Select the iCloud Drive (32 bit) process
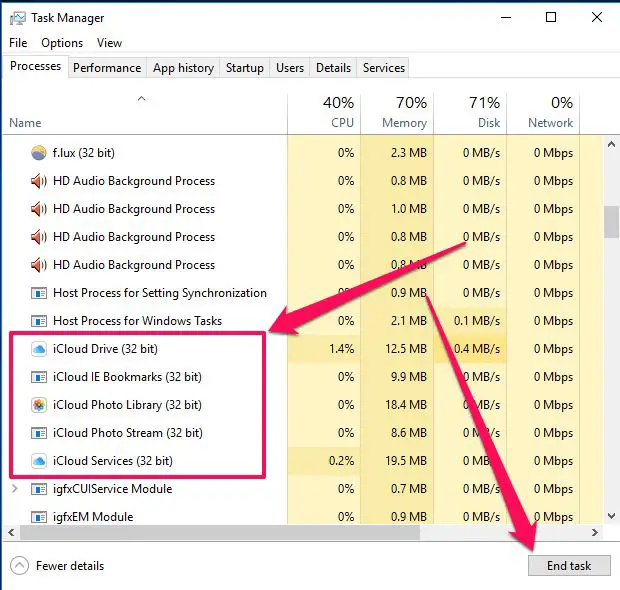This screenshot has height=590, width=620. tap(105, 349)
